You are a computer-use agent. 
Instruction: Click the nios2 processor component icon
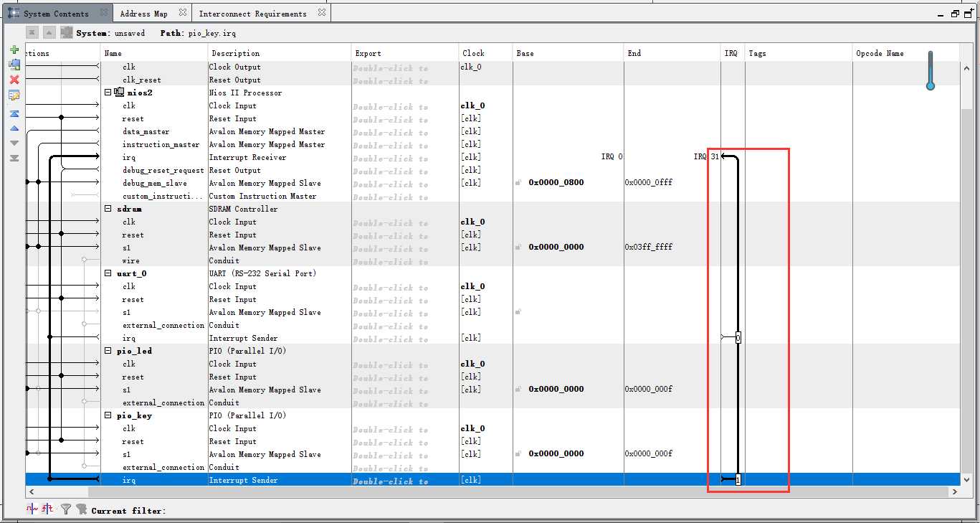[x=119, y=92]
